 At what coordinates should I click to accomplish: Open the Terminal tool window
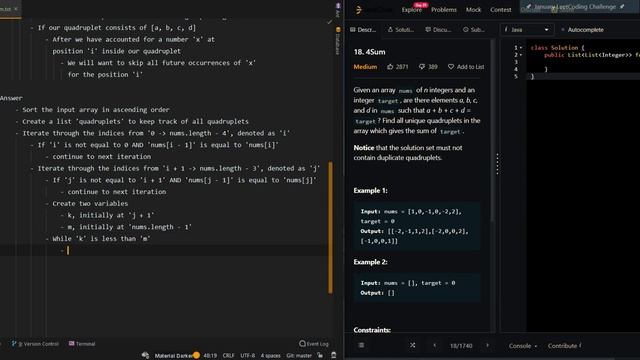pos(82,344)
